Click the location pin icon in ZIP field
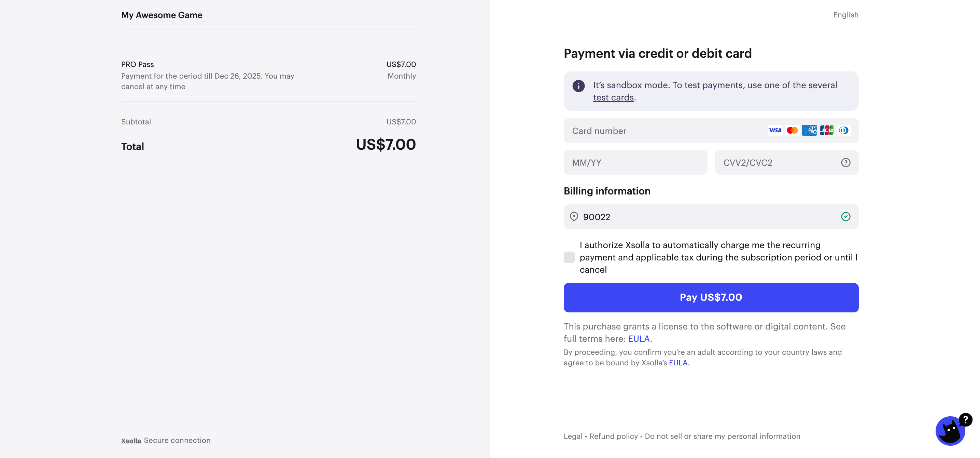The width and height of the screenshot is (980, 458). (x=574, y=217)
